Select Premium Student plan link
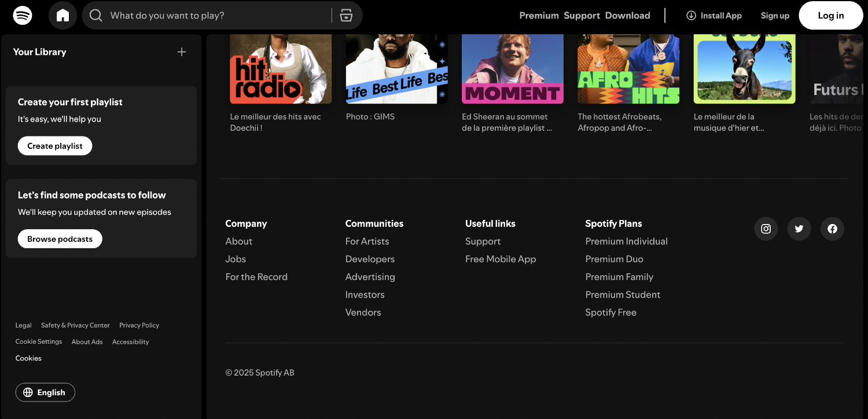868x419 pixels. [x=623, y=295]
